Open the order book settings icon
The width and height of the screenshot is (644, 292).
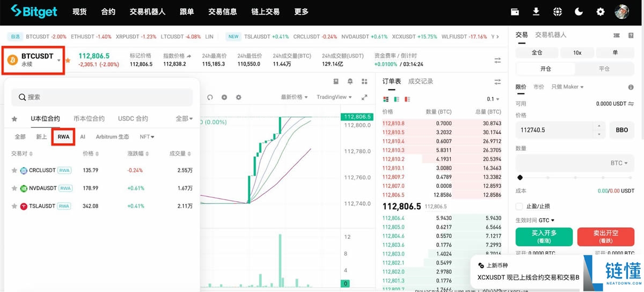tap(497, 82)
